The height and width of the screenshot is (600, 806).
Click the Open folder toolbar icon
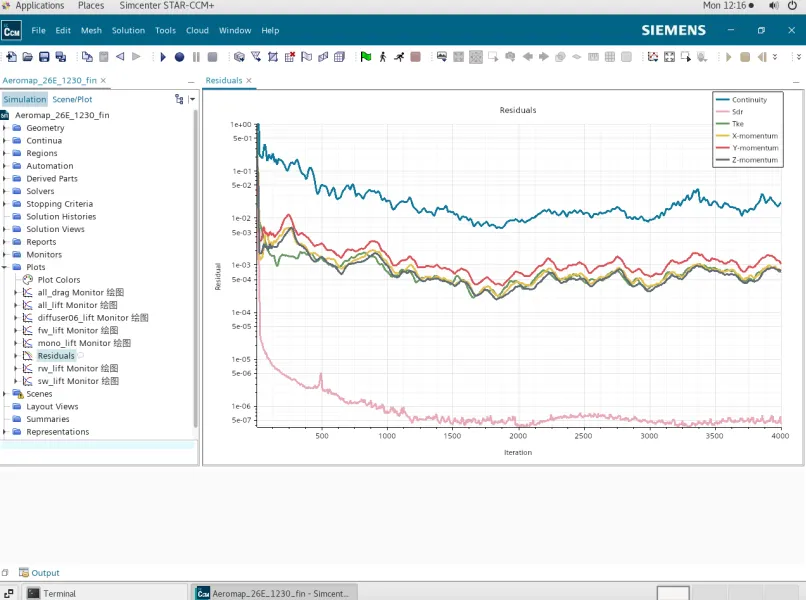28,57
